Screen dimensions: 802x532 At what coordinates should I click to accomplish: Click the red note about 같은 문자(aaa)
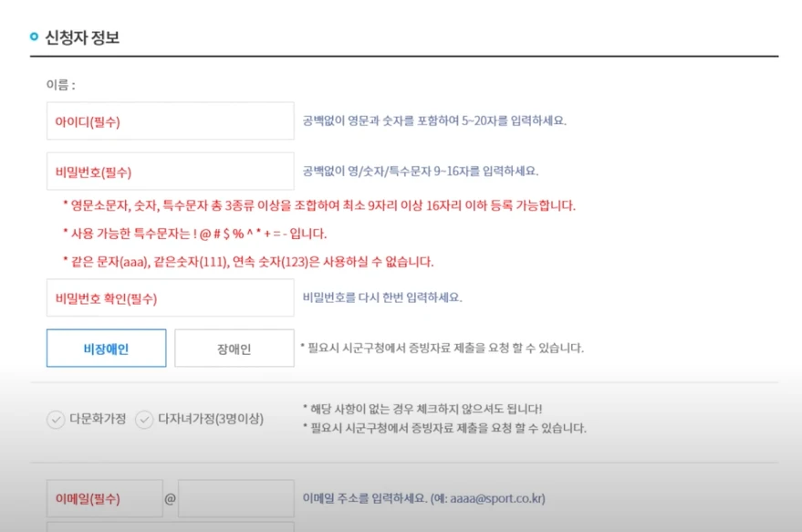coord(248,262)
